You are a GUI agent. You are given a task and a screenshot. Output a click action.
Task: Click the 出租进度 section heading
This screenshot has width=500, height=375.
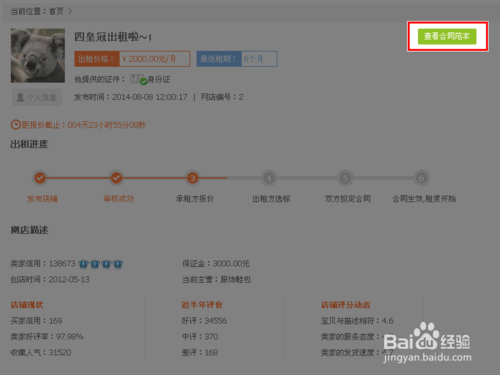29,144
